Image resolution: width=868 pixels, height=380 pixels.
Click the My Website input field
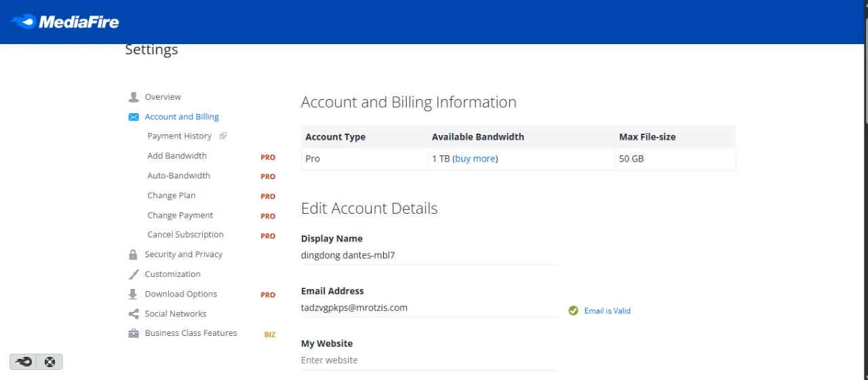tap(429, 360)
